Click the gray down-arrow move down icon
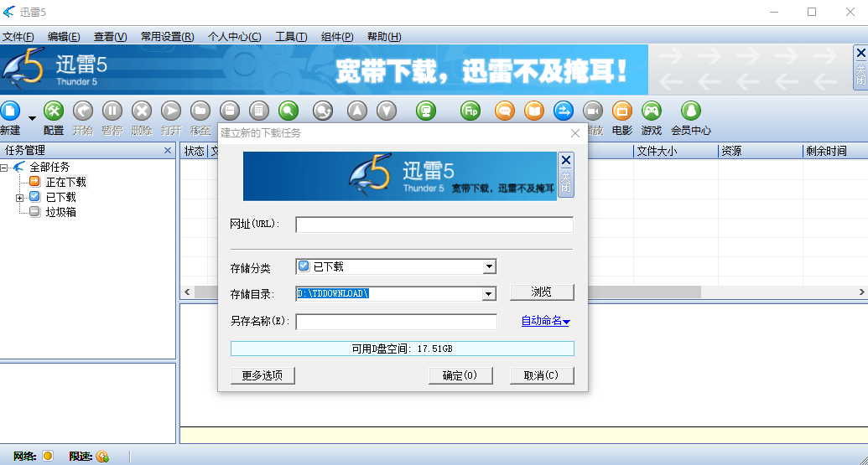The width and height of the screenshot is (868, 465). 387,111
